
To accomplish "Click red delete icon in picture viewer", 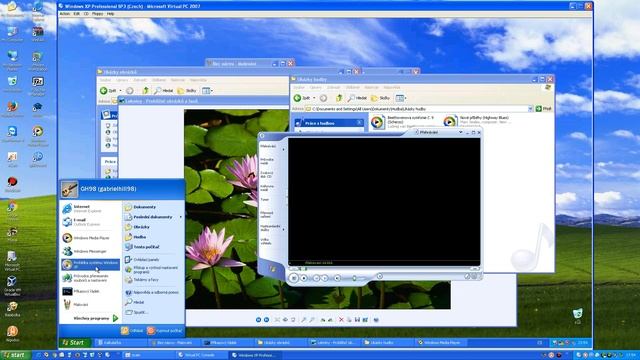I will pos(341,320).
